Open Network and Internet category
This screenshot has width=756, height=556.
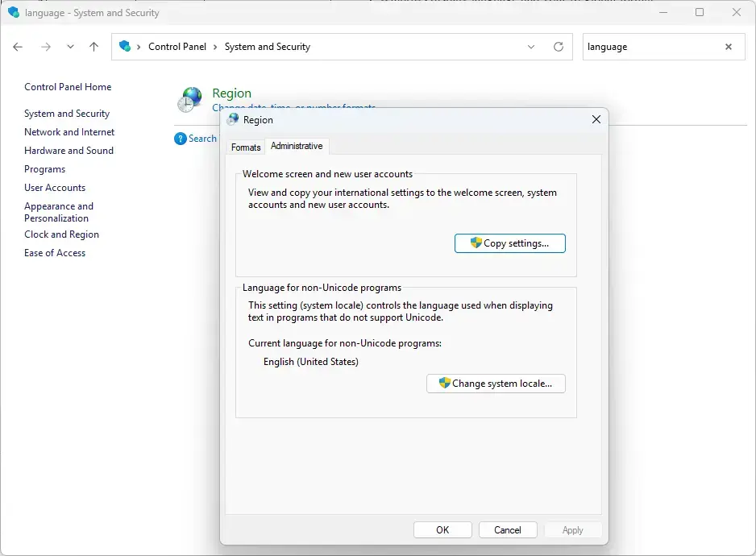(x=69, y=131)
